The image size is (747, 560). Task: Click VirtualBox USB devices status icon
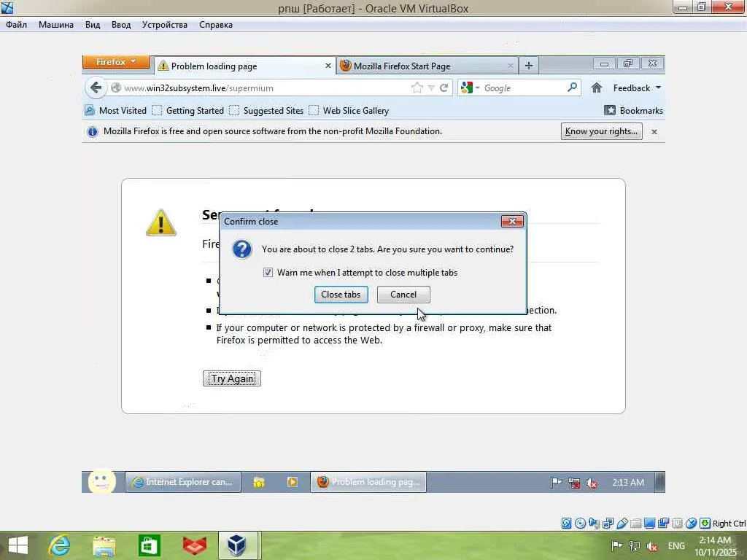[622, 524]
